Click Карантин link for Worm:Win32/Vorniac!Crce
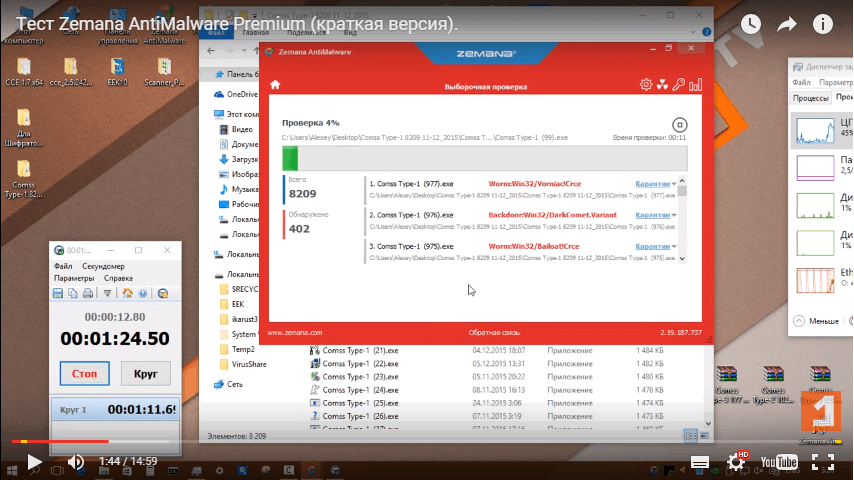The width and height of the screenshot is (854, 480). point(652,184)
